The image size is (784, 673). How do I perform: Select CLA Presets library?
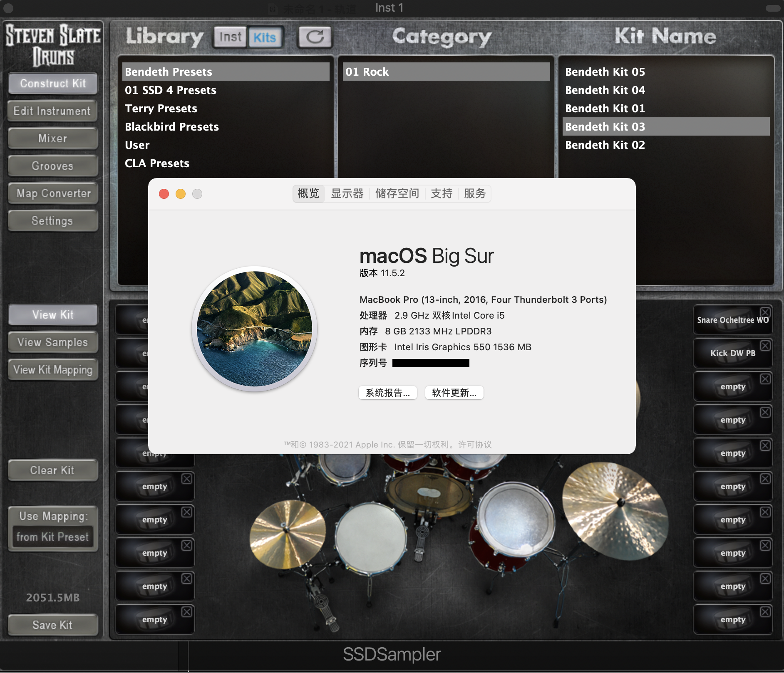point(226,163)
